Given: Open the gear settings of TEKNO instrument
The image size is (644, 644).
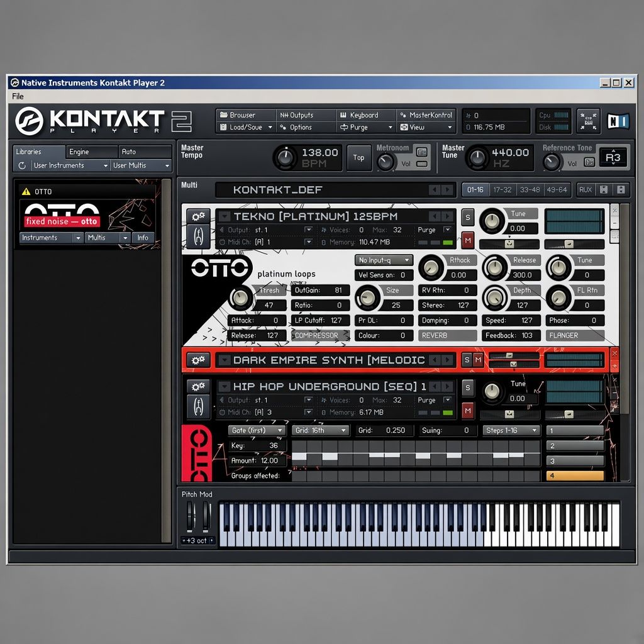Looking at the screenshot, I should (x=198, y=216).
